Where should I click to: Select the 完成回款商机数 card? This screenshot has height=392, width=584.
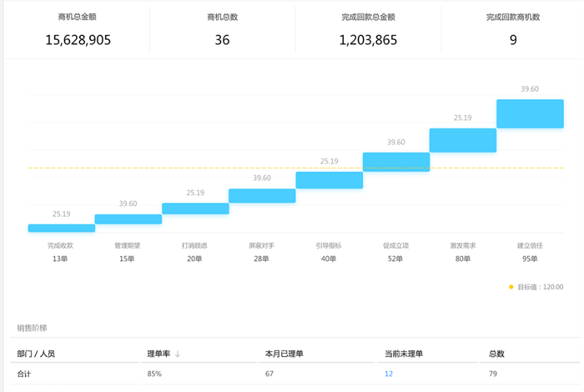click(512, 30)
